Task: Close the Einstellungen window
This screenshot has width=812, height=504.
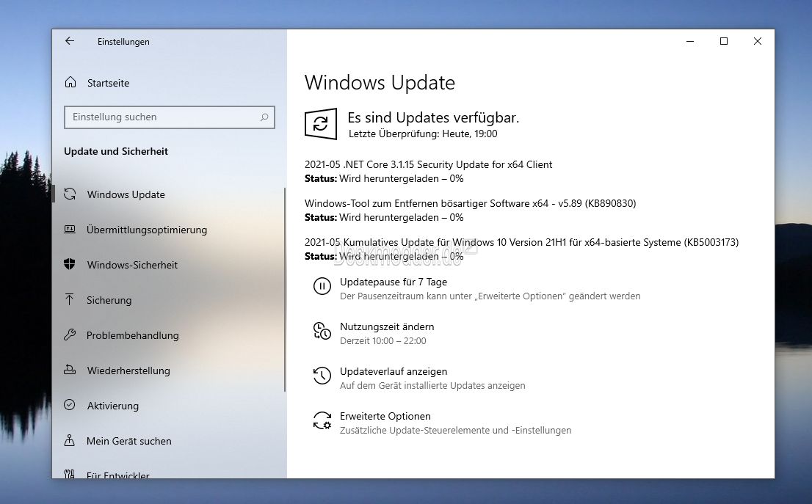Action: pos(758,41)
